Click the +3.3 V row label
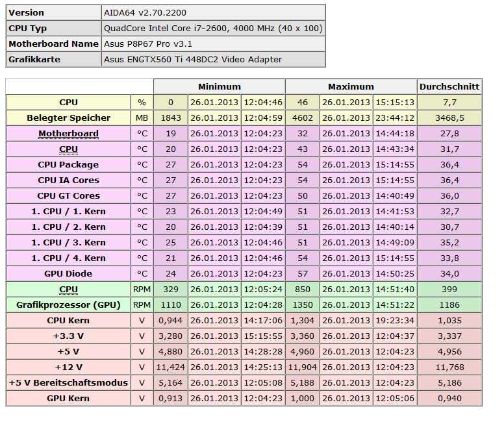Viewport: 504px width, 422px height. point(68,336)
